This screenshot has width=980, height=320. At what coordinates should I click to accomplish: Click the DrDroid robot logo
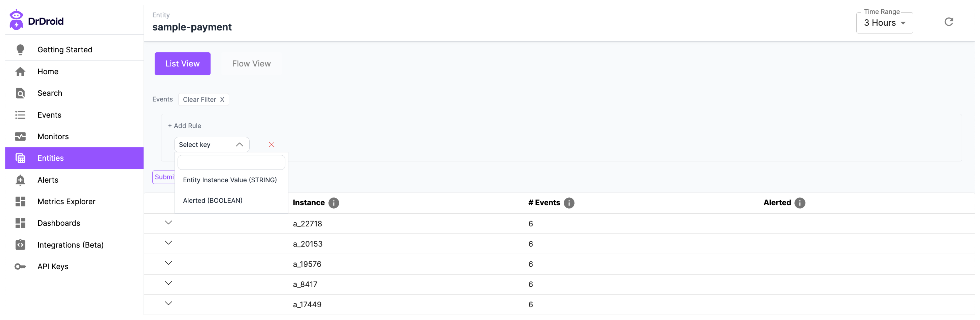[x=16, y=20]
